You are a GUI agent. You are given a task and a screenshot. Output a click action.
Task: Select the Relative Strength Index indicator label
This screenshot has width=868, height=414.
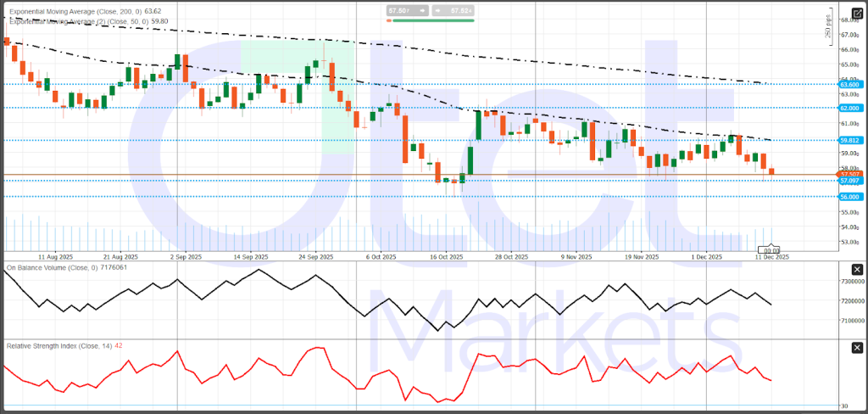pyautogui.click(x=64, y=346)
